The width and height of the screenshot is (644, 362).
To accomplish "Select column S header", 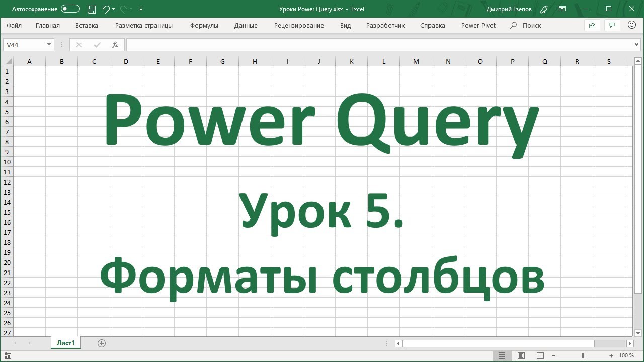I will pyautogui.click(x=609, y=62).
